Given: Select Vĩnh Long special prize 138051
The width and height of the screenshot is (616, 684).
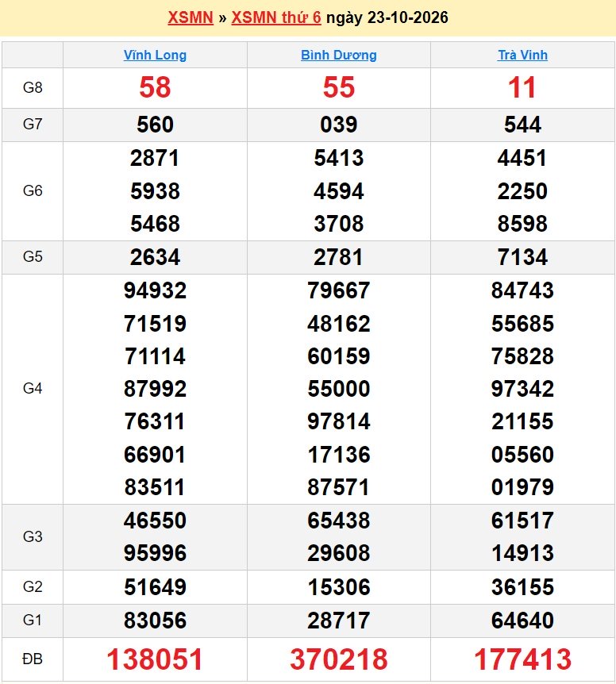Looking at the screenshot, I should pos(155,659).
